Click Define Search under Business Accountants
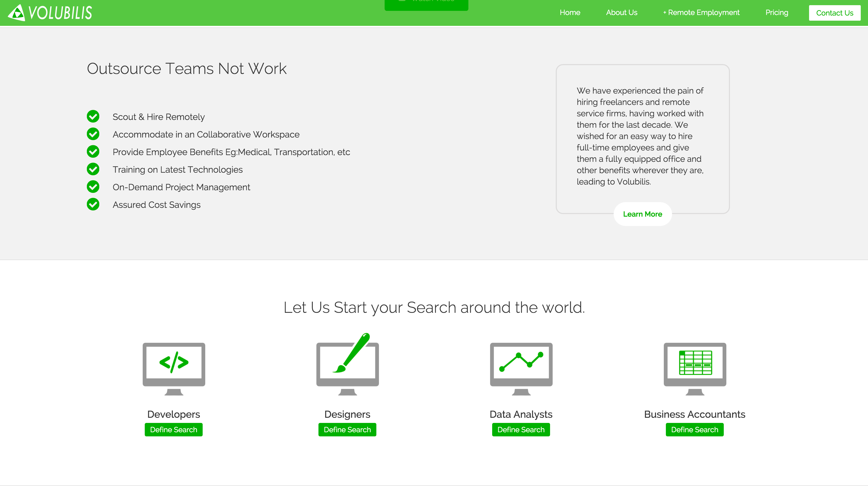The width and height of the screenshot is (868, 486). (695, 429)
